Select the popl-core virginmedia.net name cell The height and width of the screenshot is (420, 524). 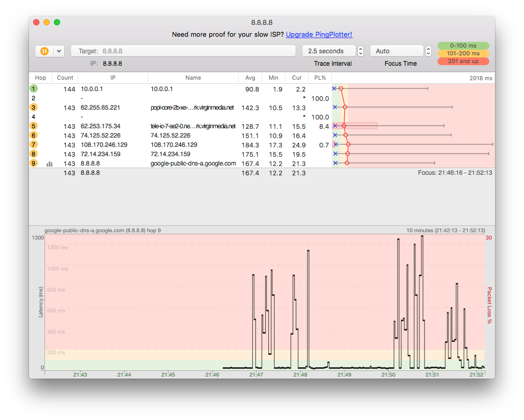click(x=192, y=108)
